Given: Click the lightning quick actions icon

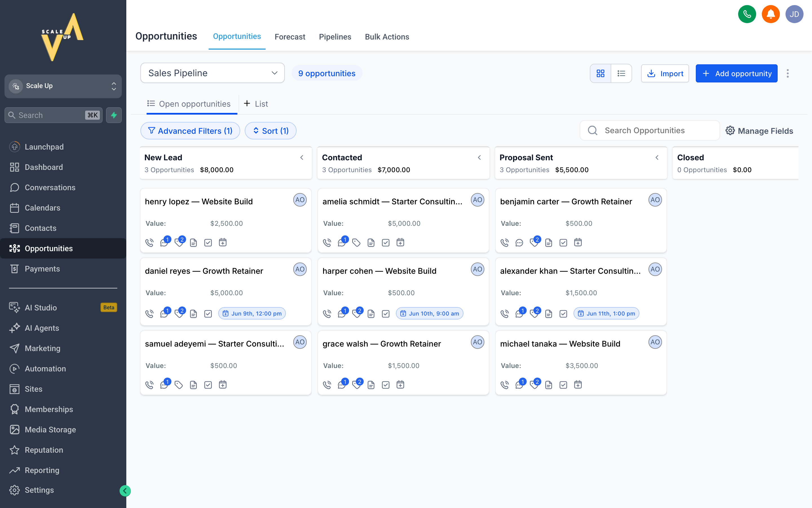Looking at the screenshot, I should [114, 115].
